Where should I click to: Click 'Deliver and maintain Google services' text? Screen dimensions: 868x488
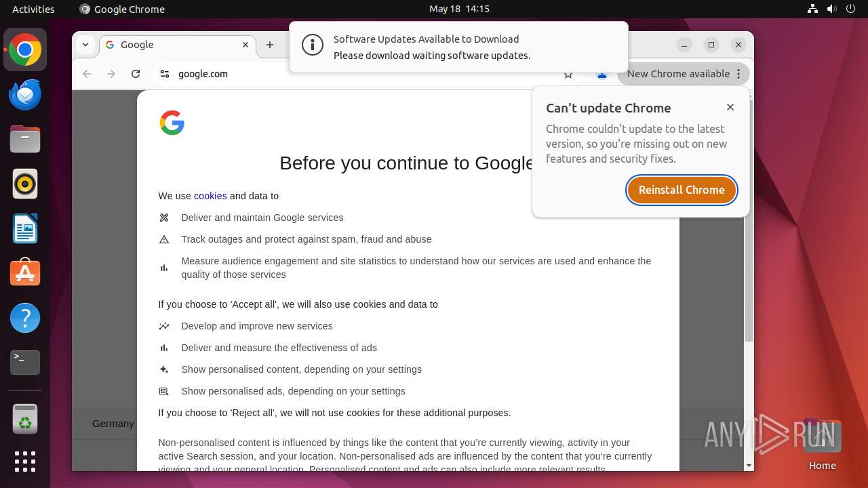click(x=262, y=218)
